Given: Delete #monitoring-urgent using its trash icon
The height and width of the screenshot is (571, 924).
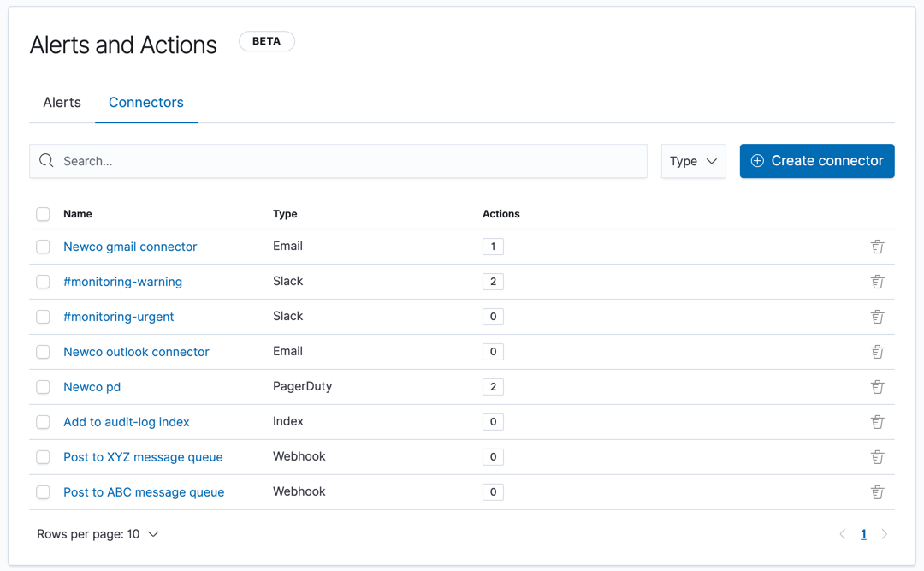Looking at the screenshot, I should click(877, 316).
